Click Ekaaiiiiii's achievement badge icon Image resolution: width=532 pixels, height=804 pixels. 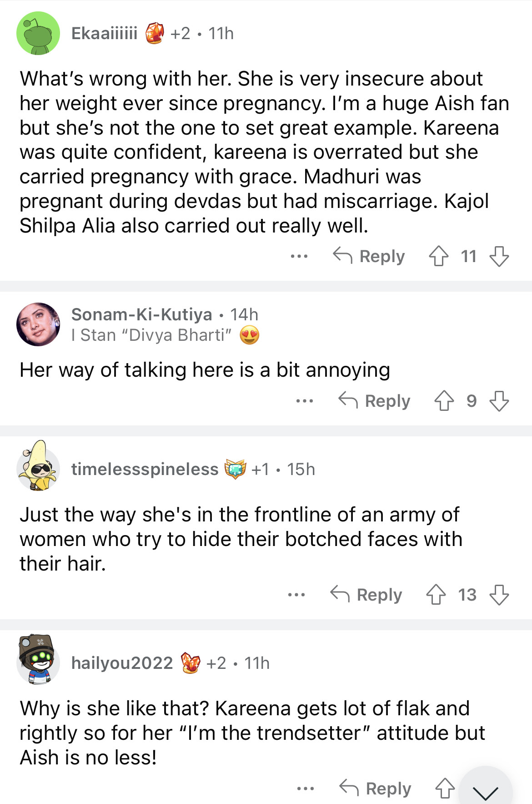pos(155,33)
